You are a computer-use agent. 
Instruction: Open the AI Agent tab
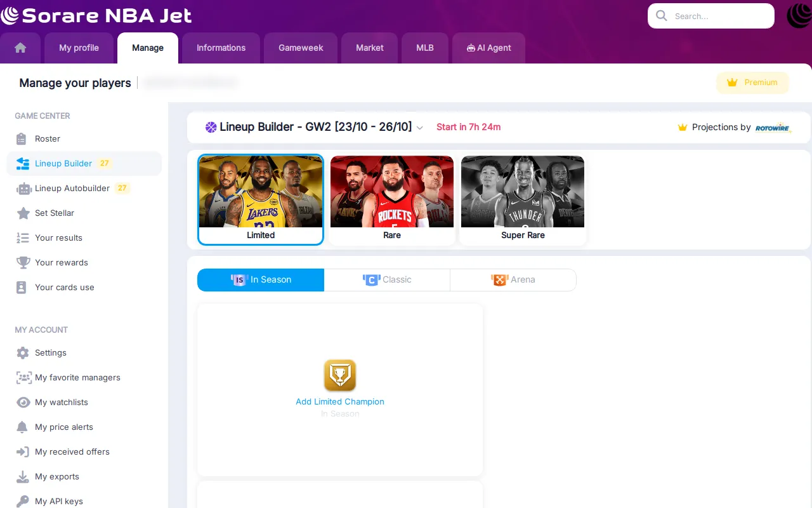click(488, 48)
